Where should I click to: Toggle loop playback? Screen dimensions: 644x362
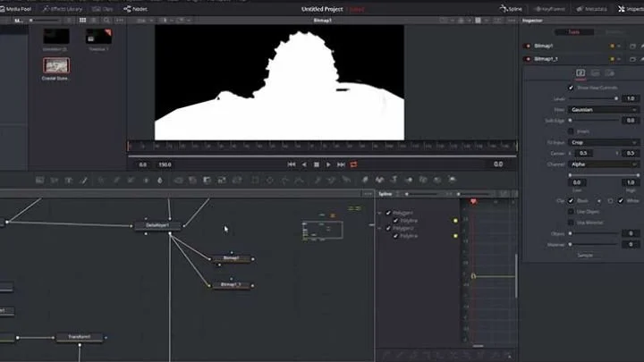pyautogui.click(x=353, y=164)
